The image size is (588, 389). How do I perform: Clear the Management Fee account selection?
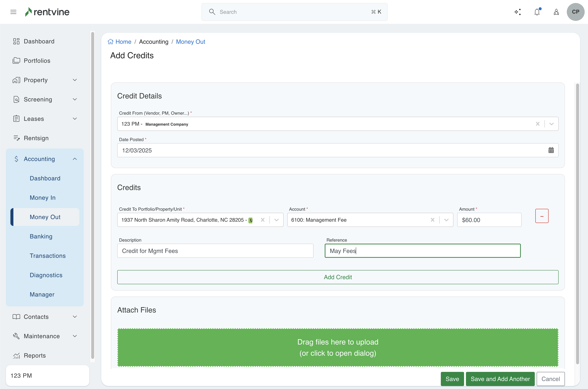point(432,220)
